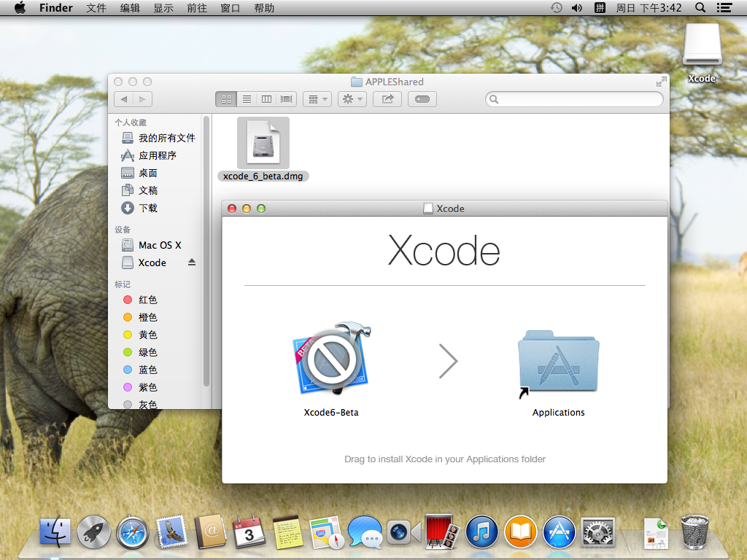This screenshot has height=560, width=747.
Task: Open the gear action menu
Action: tap(352, 99)
